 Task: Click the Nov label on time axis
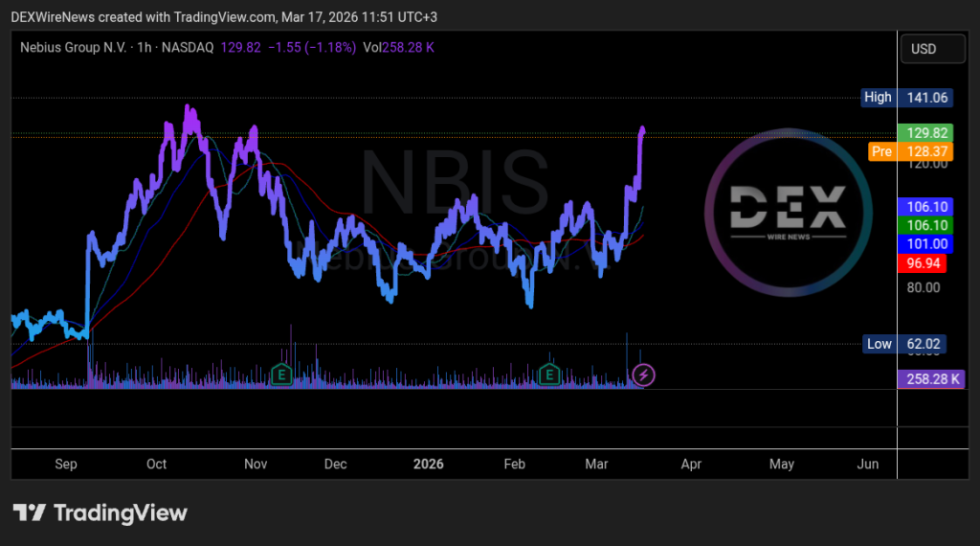(256, 464)
